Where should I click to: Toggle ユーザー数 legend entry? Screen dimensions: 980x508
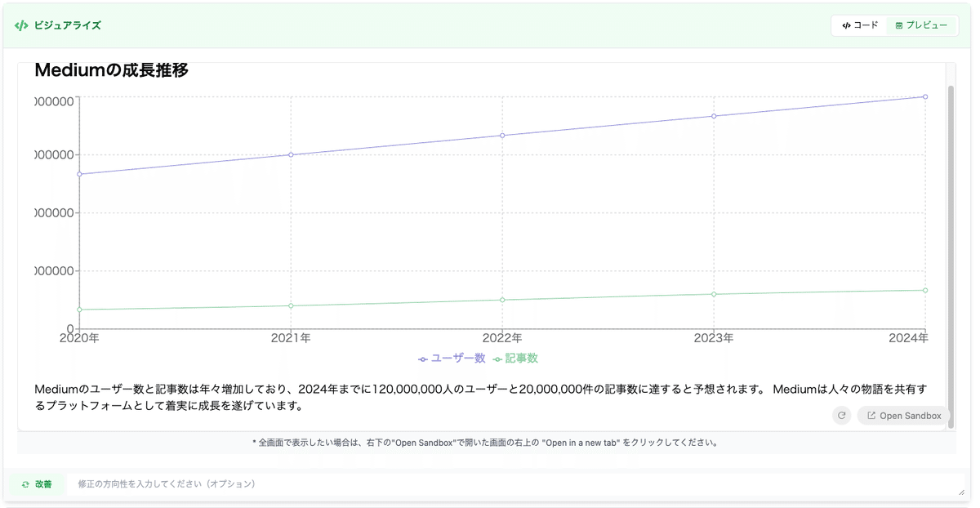[452, 359]
